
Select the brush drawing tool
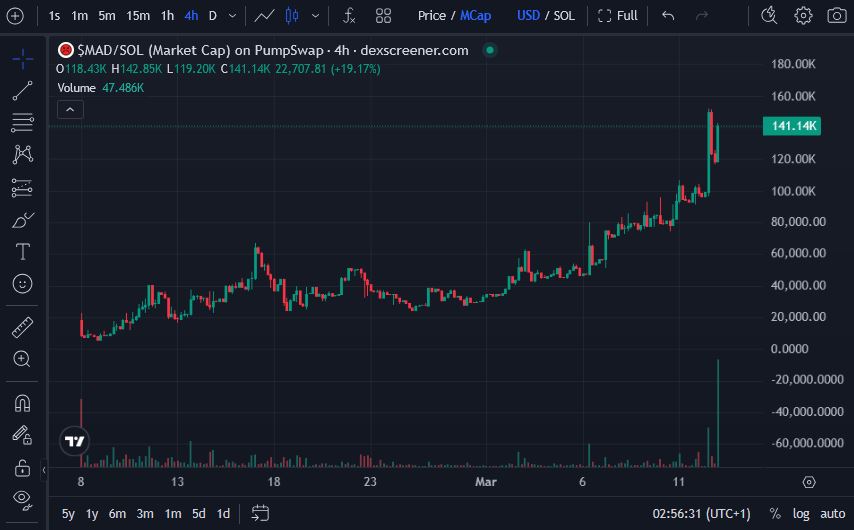pyautogui.click(x=22, y=220)
